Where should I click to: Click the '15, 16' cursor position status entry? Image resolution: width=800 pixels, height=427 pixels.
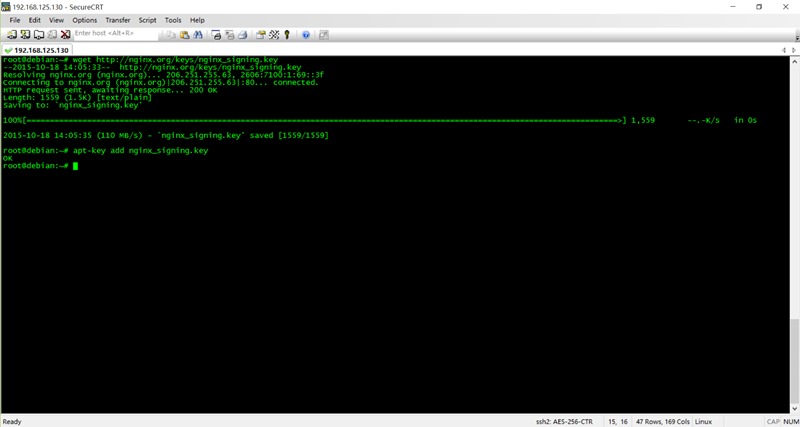(x=618, y=422)
